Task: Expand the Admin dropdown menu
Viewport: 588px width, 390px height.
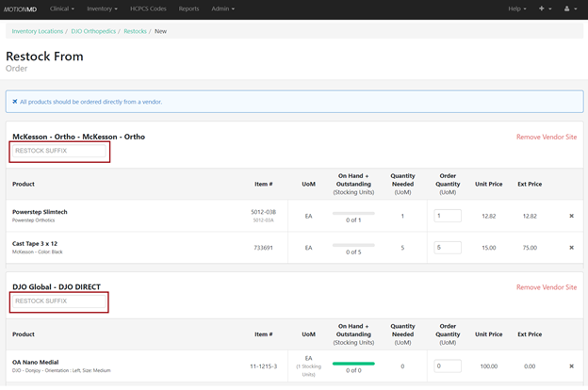Action: tap(222, 8)
